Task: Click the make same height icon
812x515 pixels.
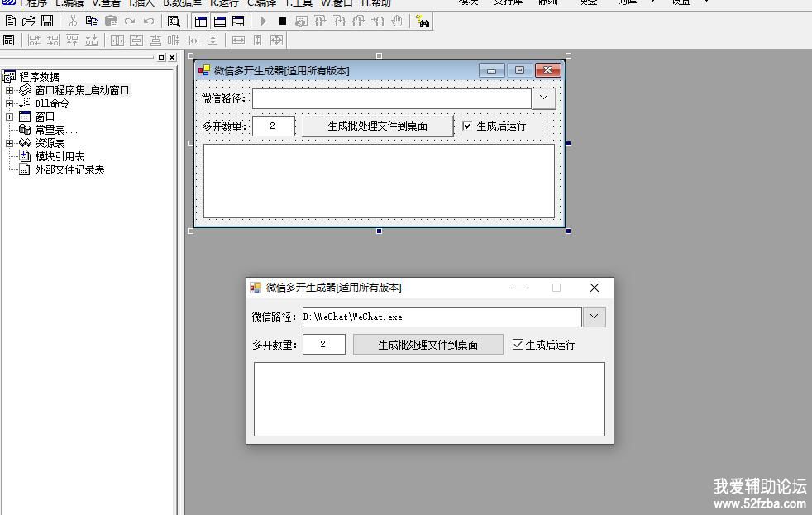Action: coord(257,40)
